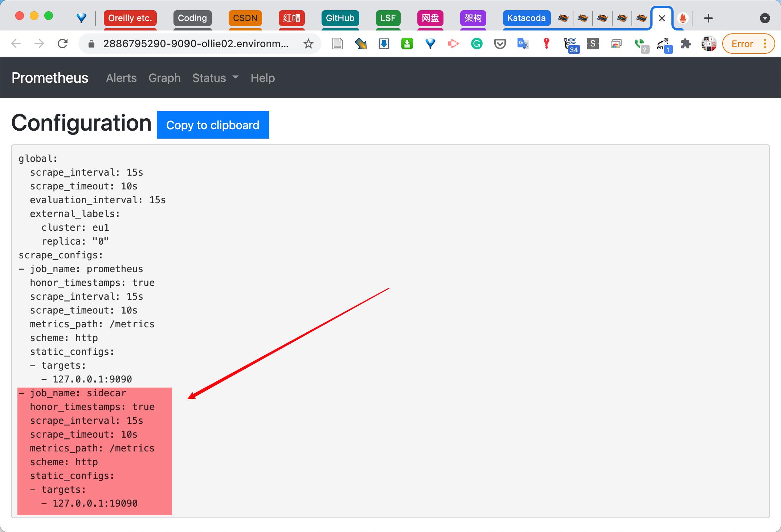This screenshot has height=532, width=781.
Task: Open Chrome three-dot menu
Action: 765,44
